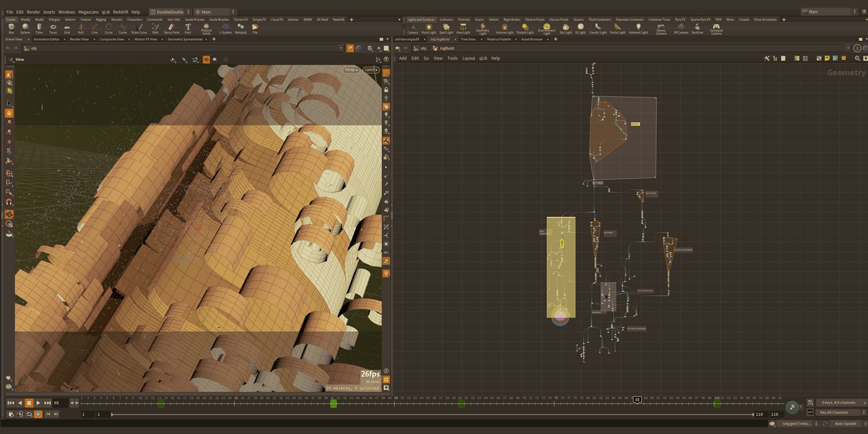Click the current frame field showing 88
The width and height of the screenshot is (868, 434).
[x=61, y=403]
